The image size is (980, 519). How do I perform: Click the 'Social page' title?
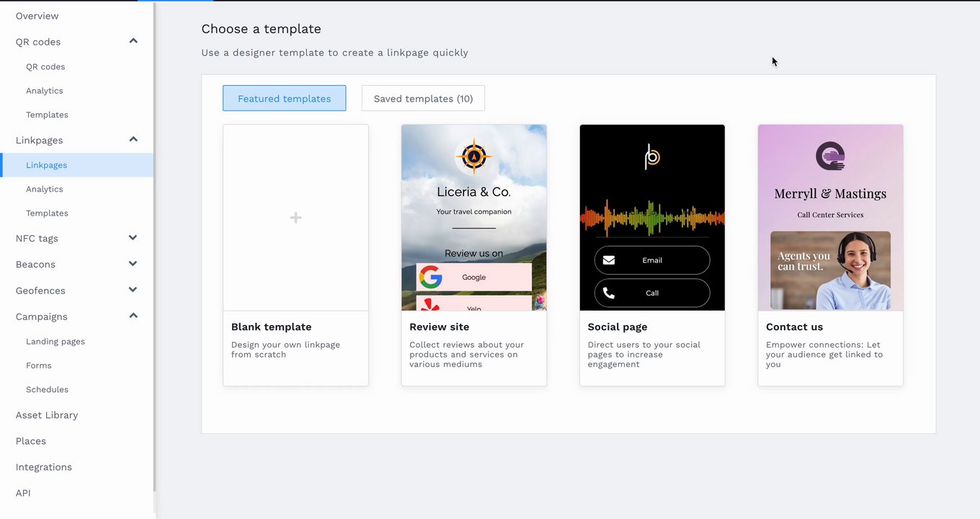click(618, 327)
